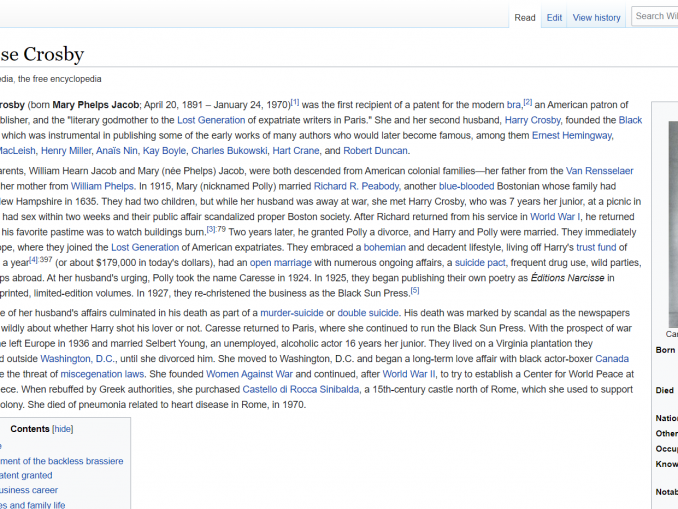678x509 pixels.
Task: Open the Canada link
Action: (x=612, y=359)
